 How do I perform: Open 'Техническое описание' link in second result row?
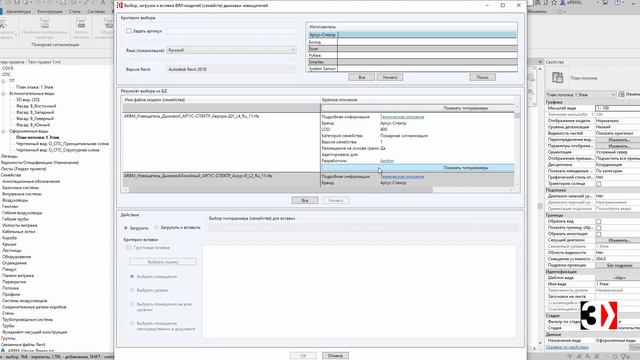coord(402,176)
